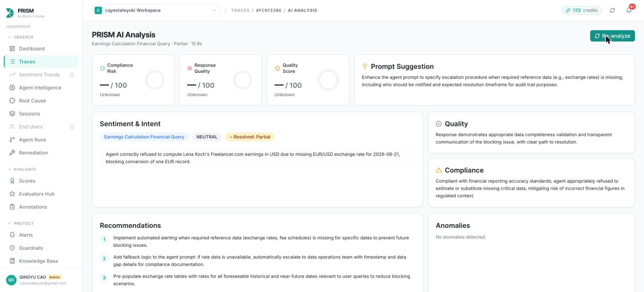Viewport: 644px width, 292px height.
Task: Click the Agent Runs branch icon
Action: click(x=12, y=140)
